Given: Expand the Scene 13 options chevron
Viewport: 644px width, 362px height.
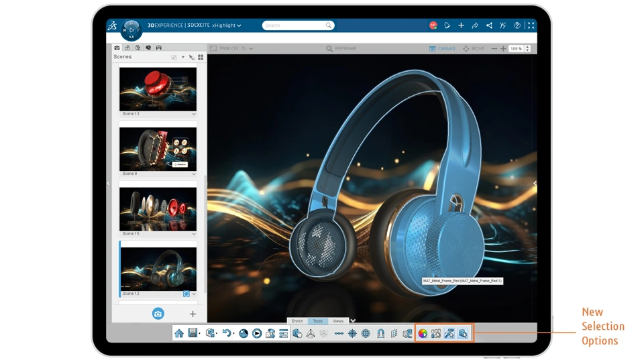Looking at the screenshot, I should click(x=194, y=114).
